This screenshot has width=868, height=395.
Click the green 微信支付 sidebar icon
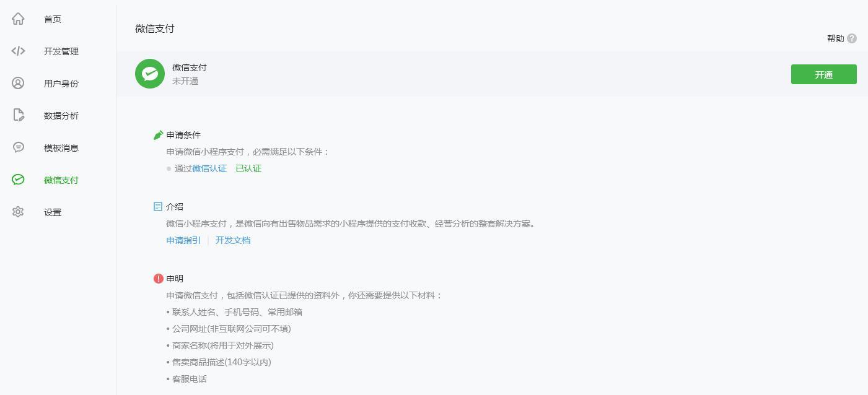pyautogui.click(x=18, y=180)
